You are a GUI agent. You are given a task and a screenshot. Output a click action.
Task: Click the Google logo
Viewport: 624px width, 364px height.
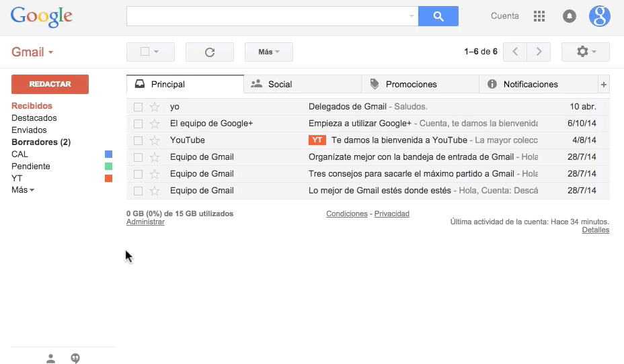(x=42, y=17)
